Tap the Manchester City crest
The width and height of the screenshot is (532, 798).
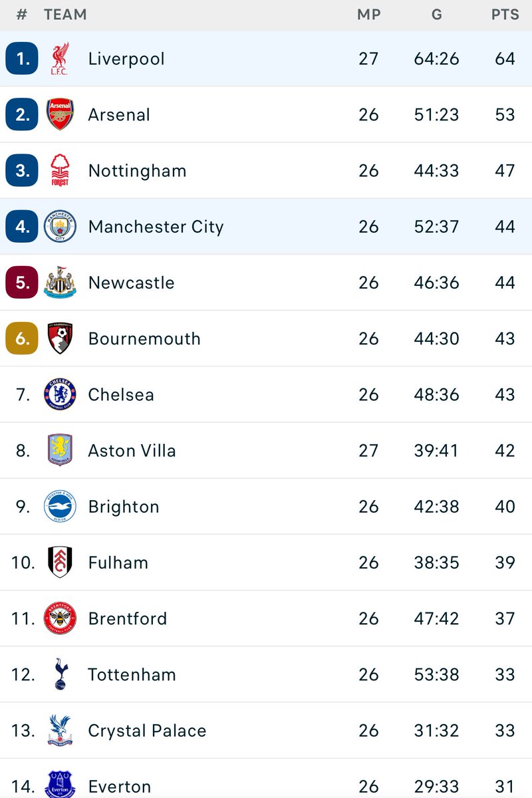60,226
